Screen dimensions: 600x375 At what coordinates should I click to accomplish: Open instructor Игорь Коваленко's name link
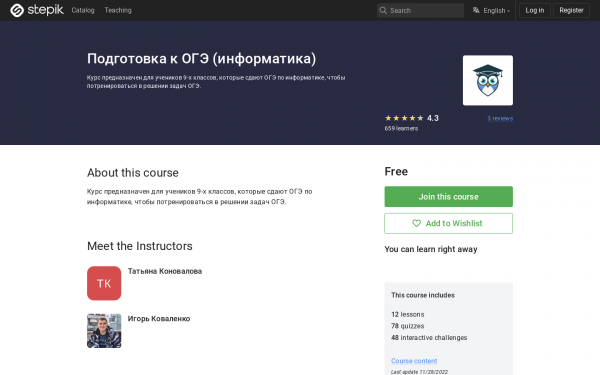coord(159,318)
